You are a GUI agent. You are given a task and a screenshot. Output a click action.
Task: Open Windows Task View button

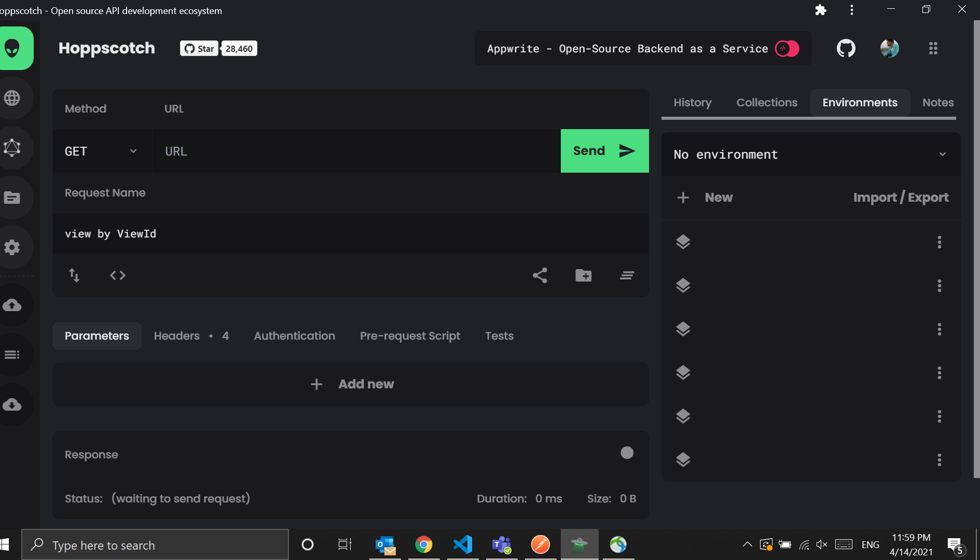tap(344, 544)
